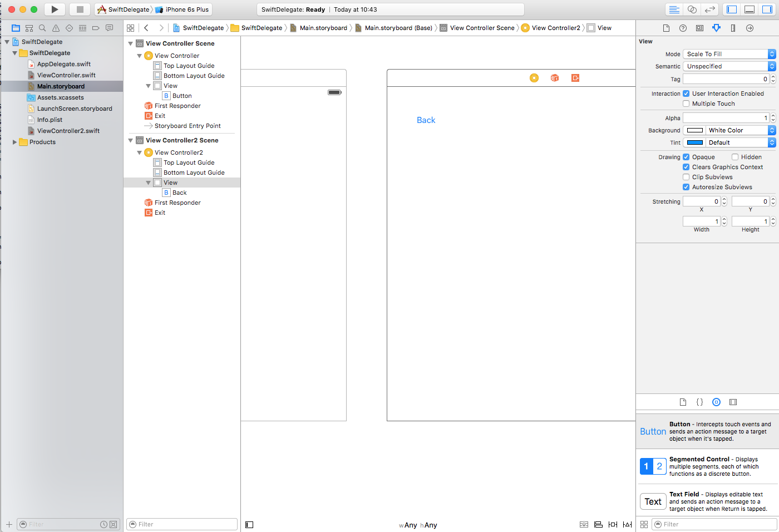The width and height of the screenshot is (779, 532).
Task: Click the Background white color swatch
Action: coord(695,130)
